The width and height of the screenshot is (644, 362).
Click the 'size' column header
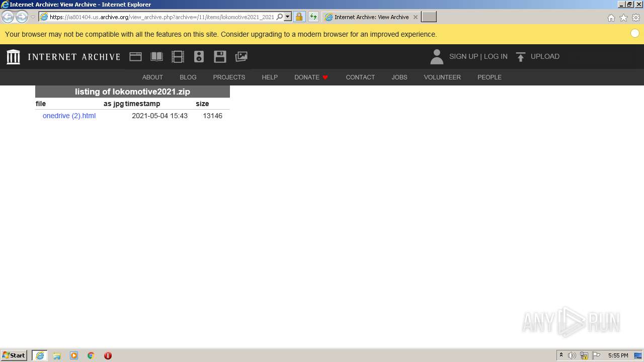tap(202, 104)
